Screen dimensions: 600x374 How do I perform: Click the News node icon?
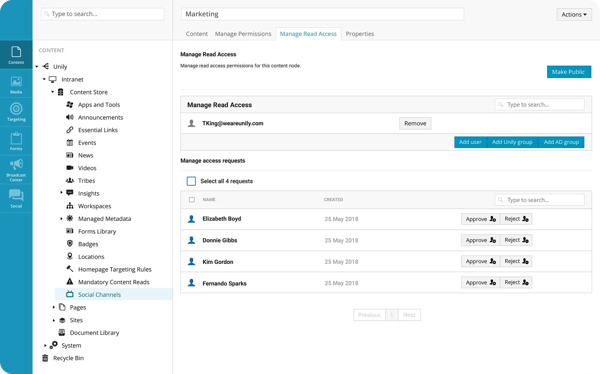click(70, 155)
